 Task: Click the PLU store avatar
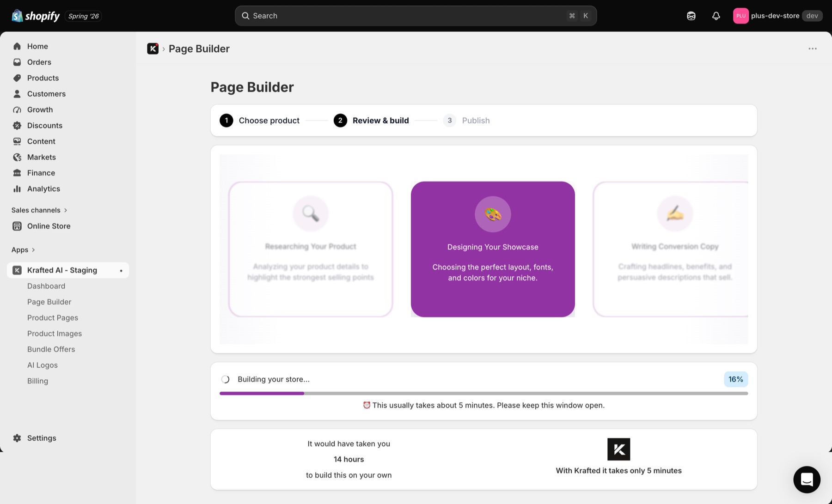740,16
